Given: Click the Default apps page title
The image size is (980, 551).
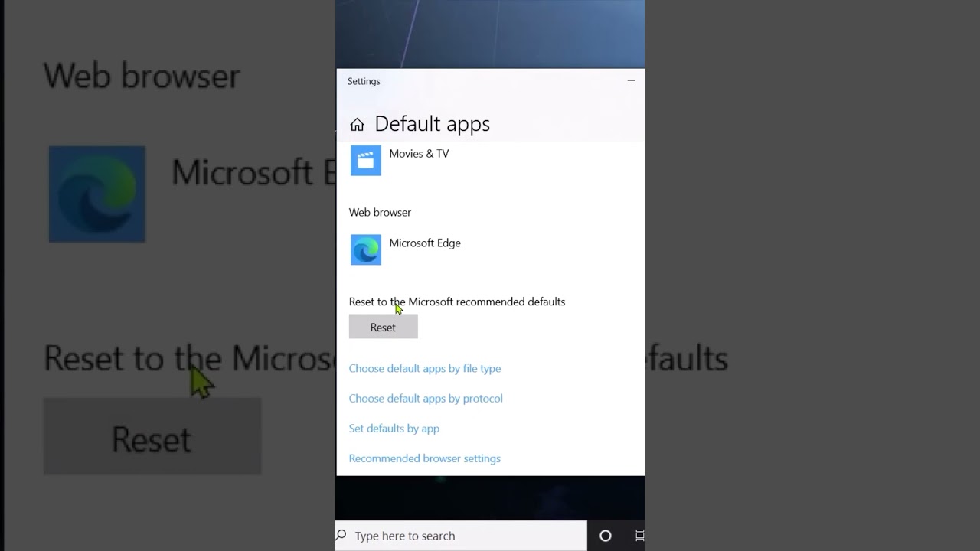Looking at the screenshot, I should pyautogui.click(x=432, y=124).
